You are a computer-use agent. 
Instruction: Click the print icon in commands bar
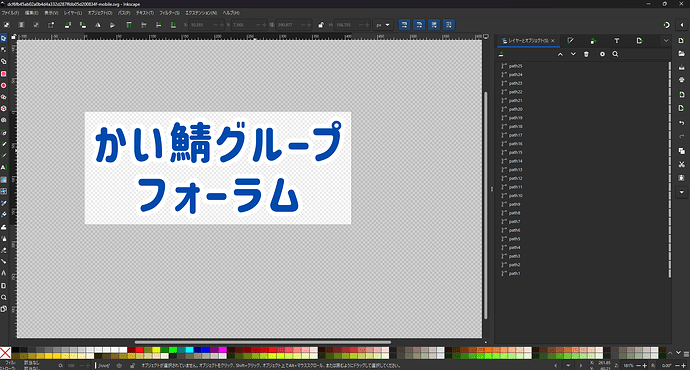(682, 80)
